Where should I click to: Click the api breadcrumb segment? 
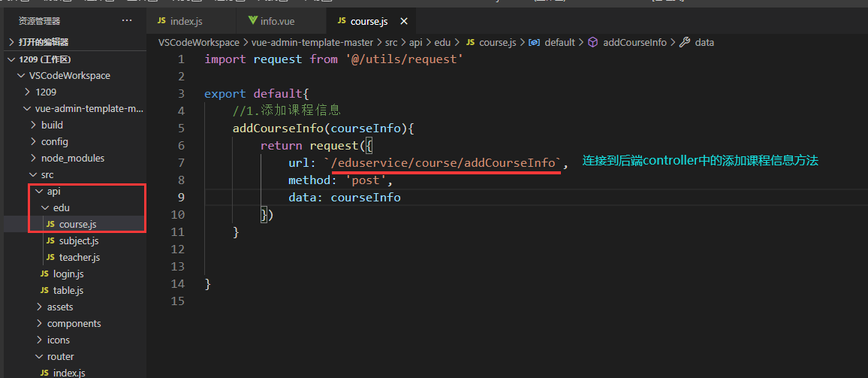click(x=415, y=42)
